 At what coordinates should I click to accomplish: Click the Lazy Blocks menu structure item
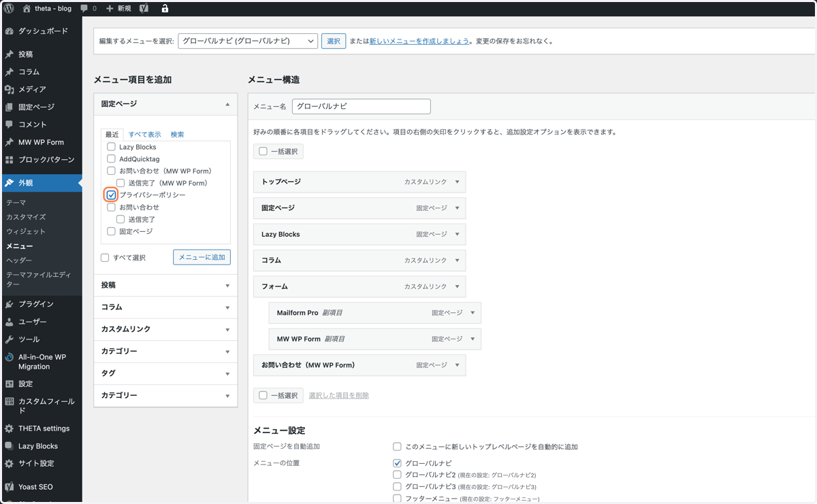359,234
